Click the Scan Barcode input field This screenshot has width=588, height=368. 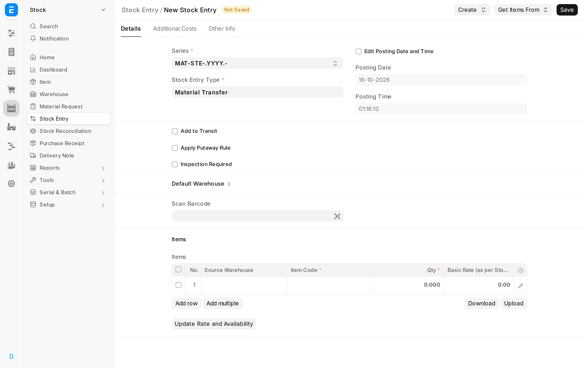click(257, 216)
